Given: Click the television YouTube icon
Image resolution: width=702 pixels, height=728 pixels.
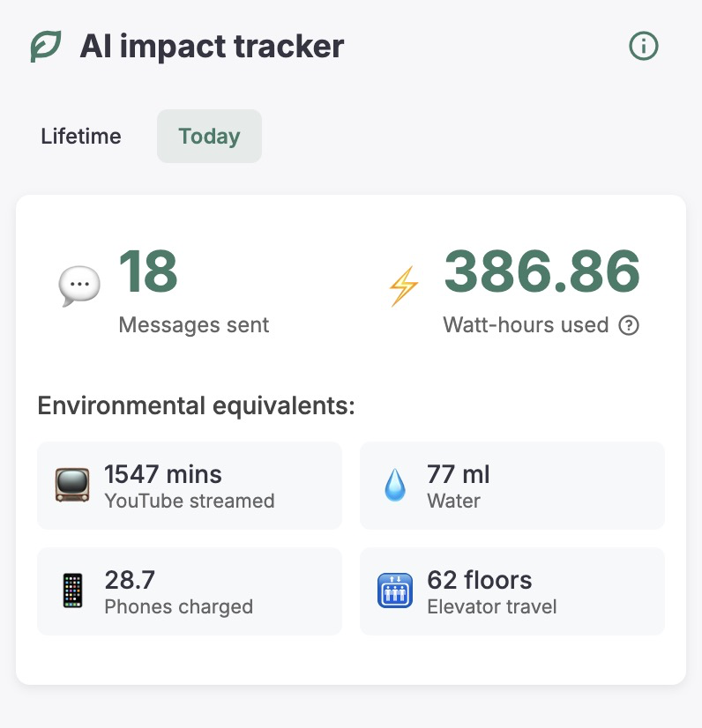Looking at the screenshot, I should click(72, 485).
